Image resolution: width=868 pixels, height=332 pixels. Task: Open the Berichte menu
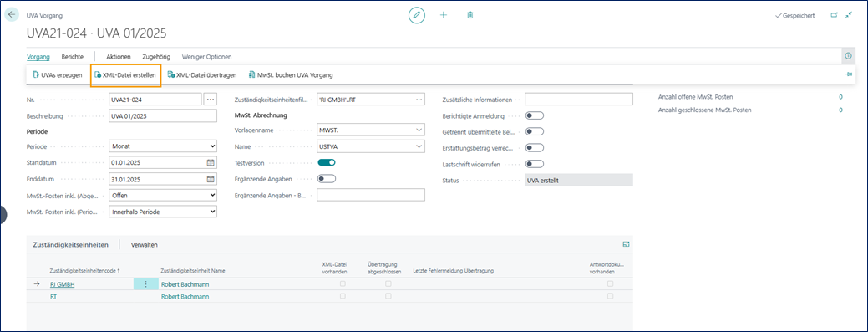tap(73, 57)
